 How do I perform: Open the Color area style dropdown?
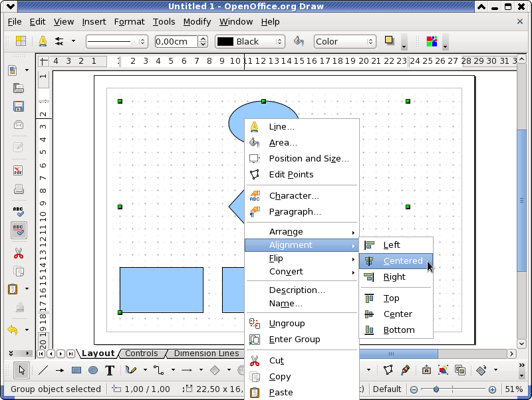tap(344, 41)
